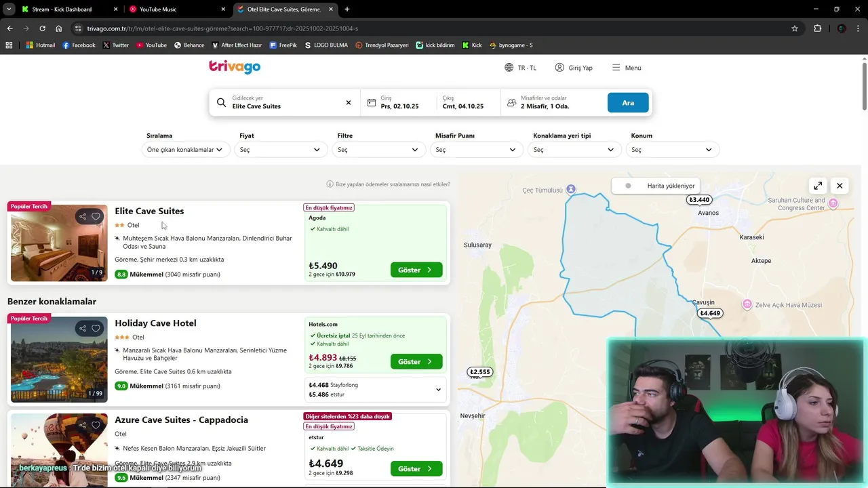Click Elite Cave Suites 8.8 rating badge

point(121,274)
